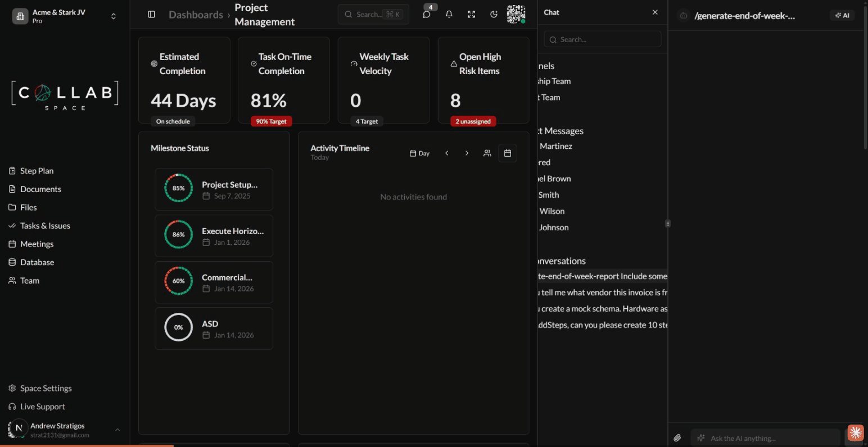Open the Day view selector
Viewport: 868px width, 447px height.
pos(419,153)
